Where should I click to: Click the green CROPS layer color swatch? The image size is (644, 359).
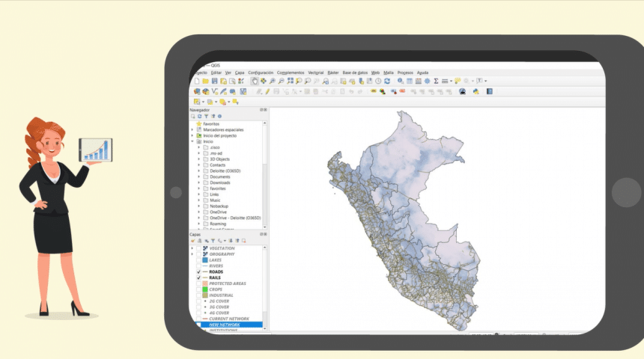204,289
